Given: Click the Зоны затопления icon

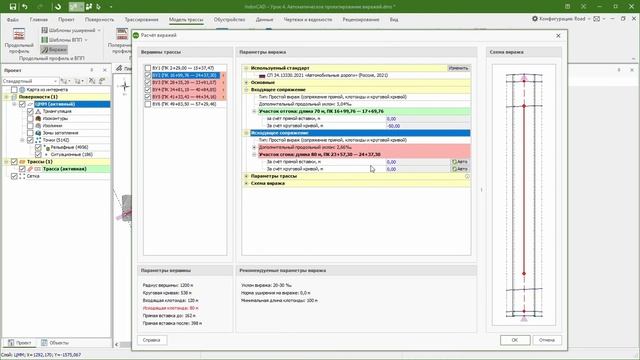Looking at the screenshot, I should click(38, 133).
